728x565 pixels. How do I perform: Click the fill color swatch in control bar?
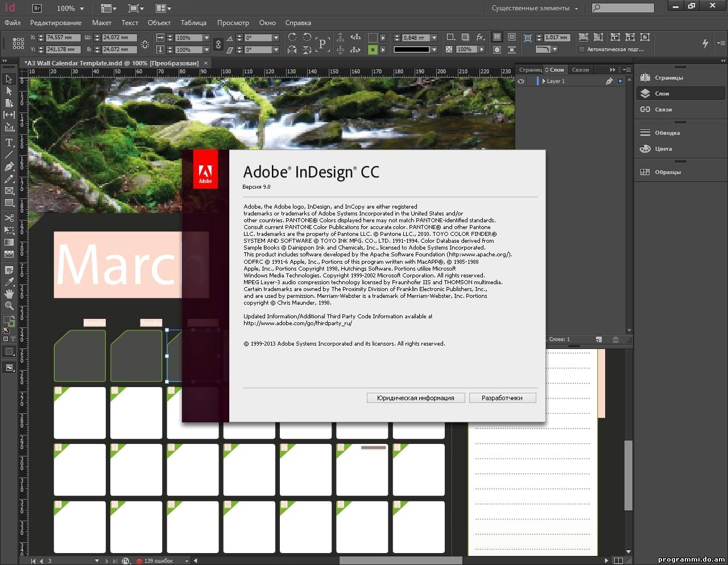(x=373, y=38)
